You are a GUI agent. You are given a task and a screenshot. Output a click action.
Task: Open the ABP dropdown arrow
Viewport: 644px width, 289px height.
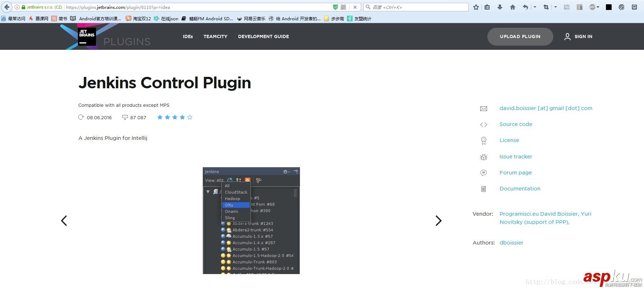(x=598, y=7)
